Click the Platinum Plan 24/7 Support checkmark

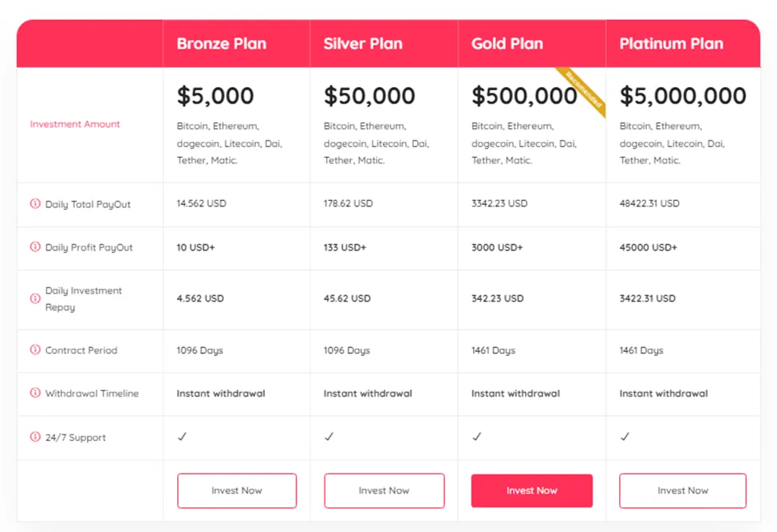tap(625, 436)
